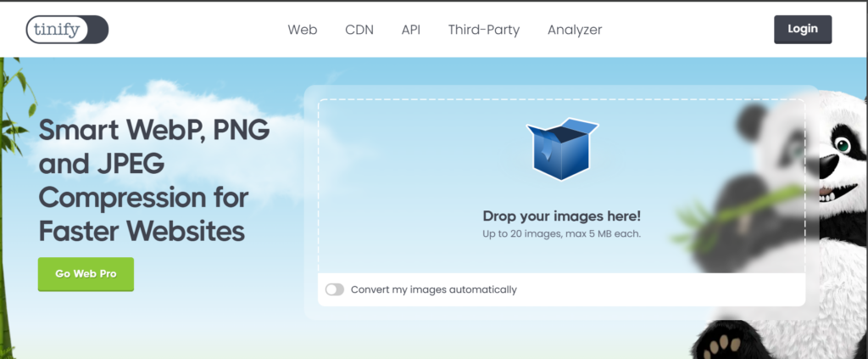Screen dimensions: 868x359
Task: Click the tinify logo
Action: [x=67, y=30]
